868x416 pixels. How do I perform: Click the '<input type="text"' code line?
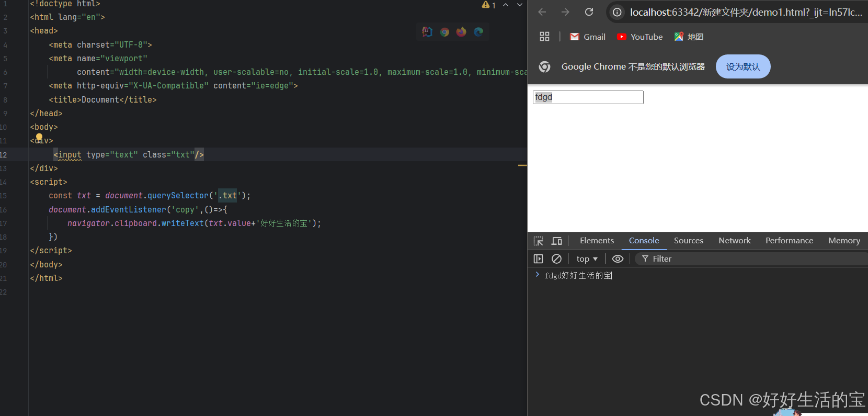[x=128, y=155]
